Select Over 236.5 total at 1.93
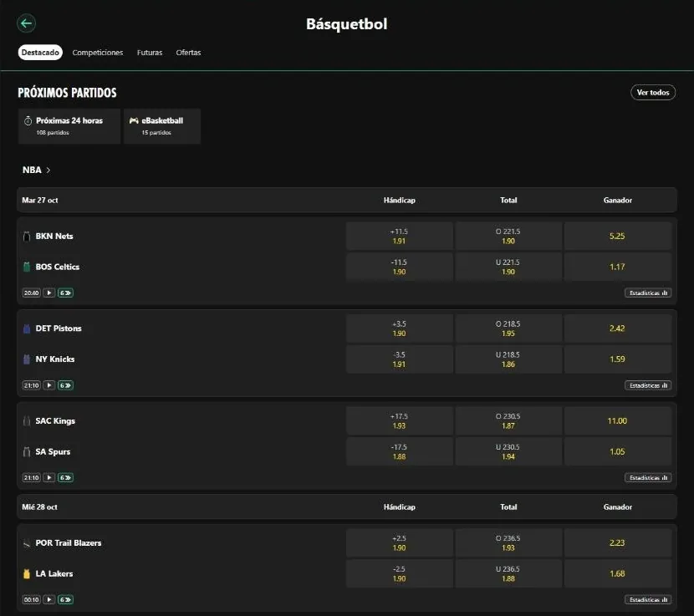 coord(508,543)
